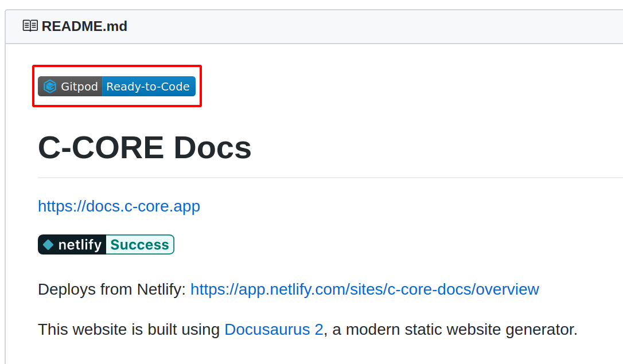Click the 'Deploys from Netlify:' text
Image resolution: width=623 pixels, height=364 pixels.
coord(112,289)
